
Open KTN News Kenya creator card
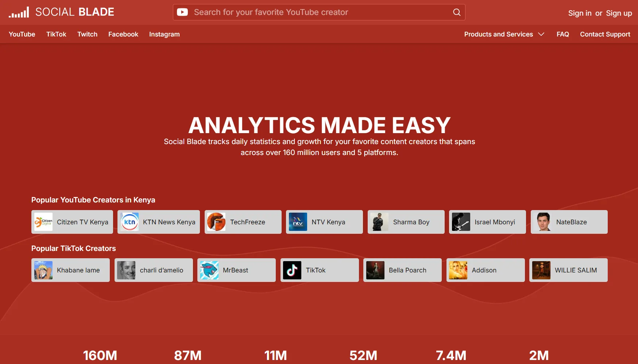[159, 222]
